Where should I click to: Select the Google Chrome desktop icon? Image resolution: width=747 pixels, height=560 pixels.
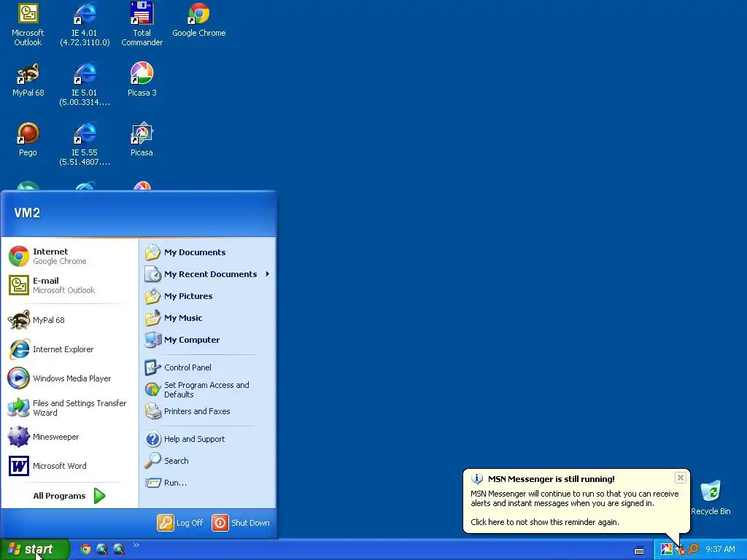click(x=199, y=21)
